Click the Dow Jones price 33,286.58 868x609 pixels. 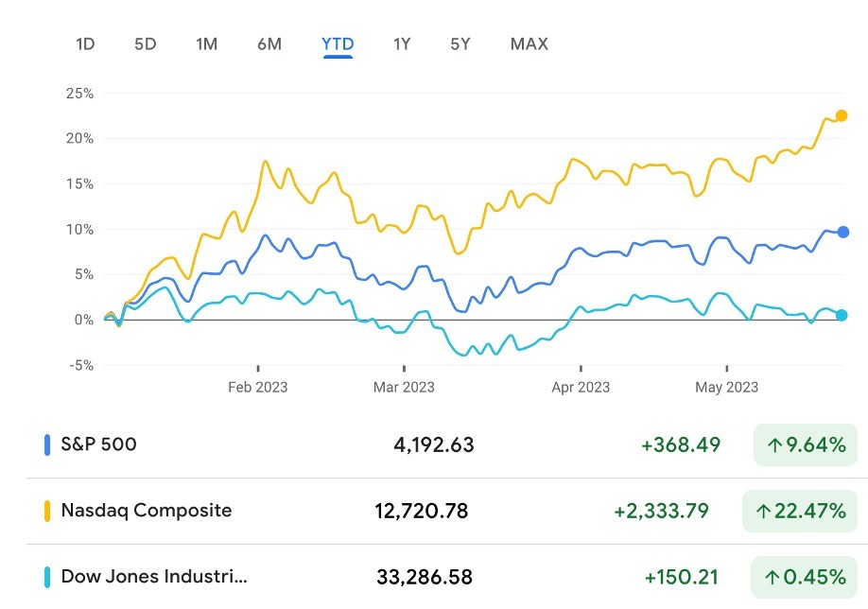(425, 577)
